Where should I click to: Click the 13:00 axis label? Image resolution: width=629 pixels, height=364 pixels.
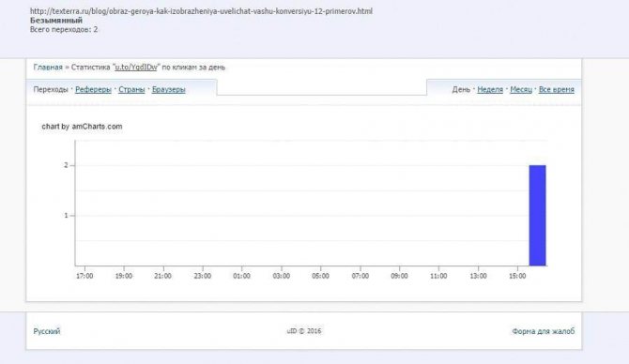(478, 276)
